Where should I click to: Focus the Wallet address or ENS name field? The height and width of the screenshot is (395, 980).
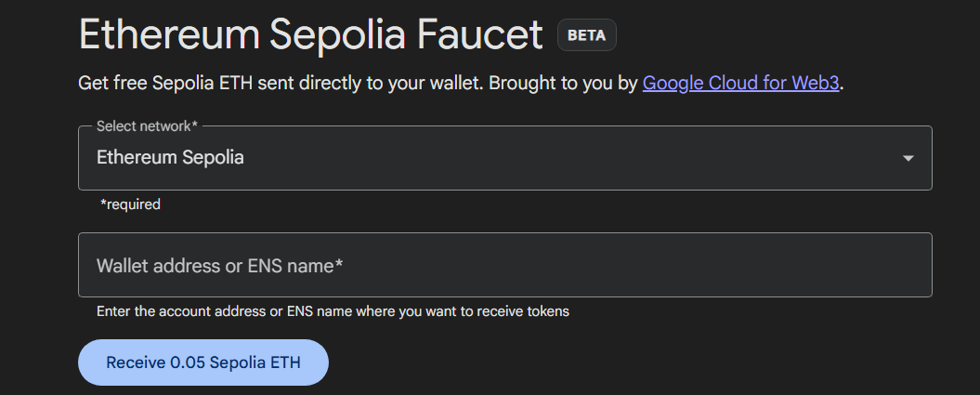pos(504,265)
